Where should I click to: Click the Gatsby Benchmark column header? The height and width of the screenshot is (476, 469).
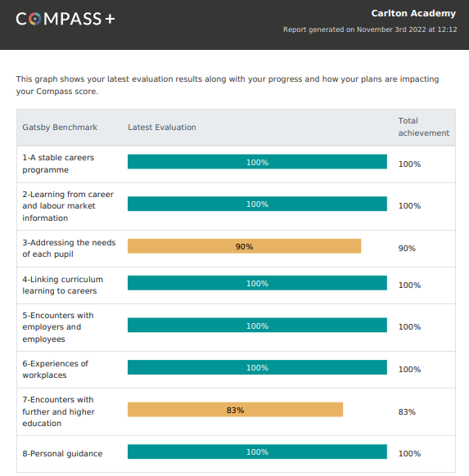pos(60,128)
